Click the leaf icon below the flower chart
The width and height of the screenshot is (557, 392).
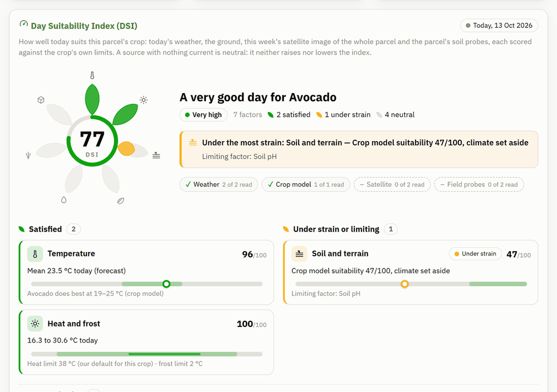click(x=121, y=201)
